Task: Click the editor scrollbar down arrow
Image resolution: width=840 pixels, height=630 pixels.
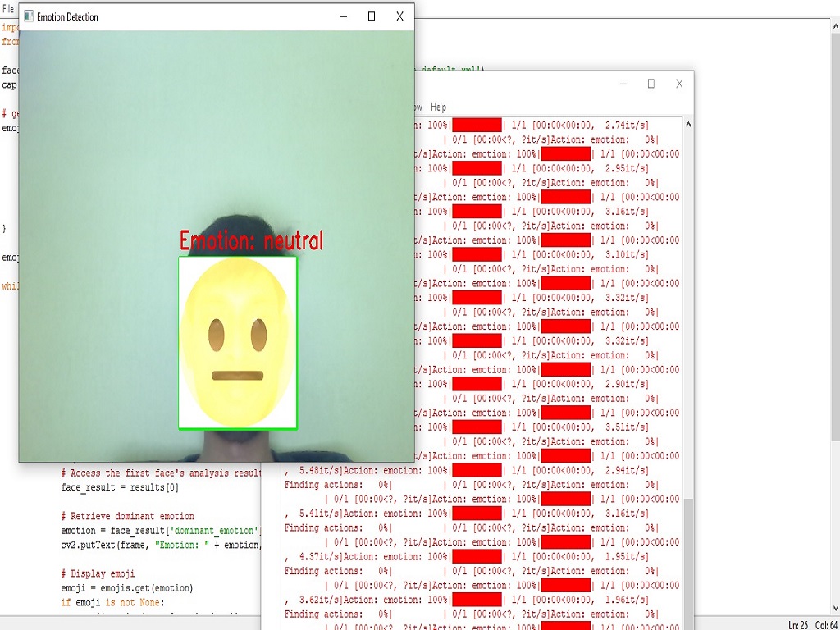Action: coord(836,609)
